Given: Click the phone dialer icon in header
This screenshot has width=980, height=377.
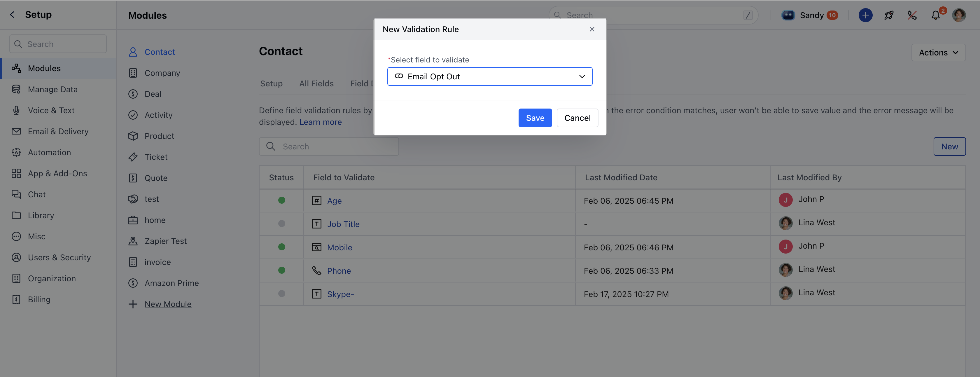Looking at the screenshot, I should pos(912,15).
